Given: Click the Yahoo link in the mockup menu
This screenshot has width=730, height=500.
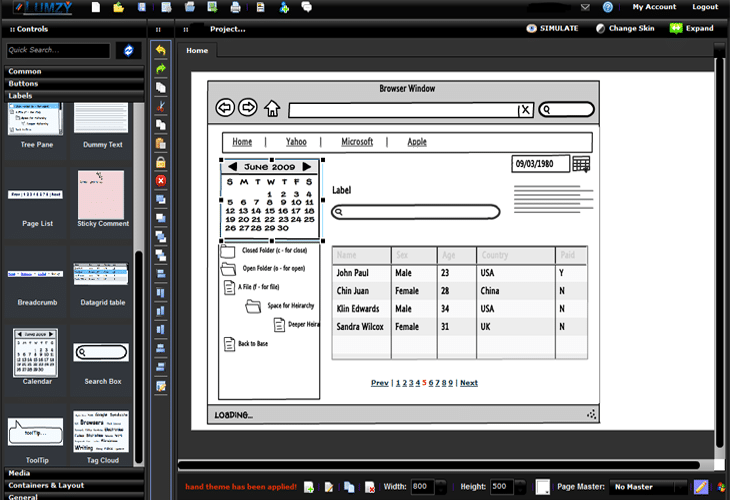Looking at the screenshot, I should pos(296,142).
